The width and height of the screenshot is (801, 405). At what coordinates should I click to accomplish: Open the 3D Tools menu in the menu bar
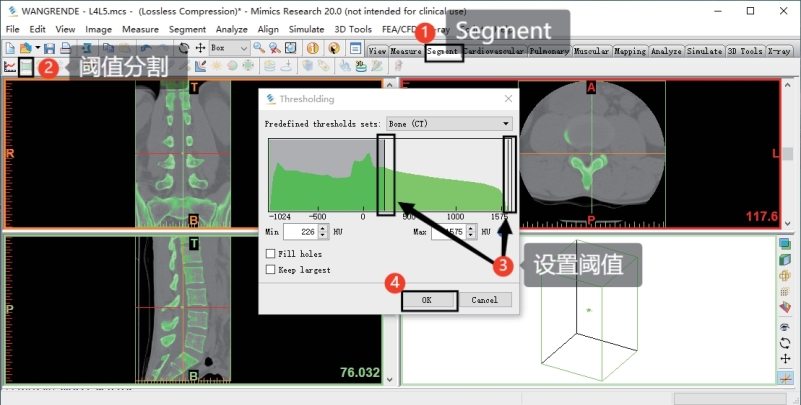[353, 30]
